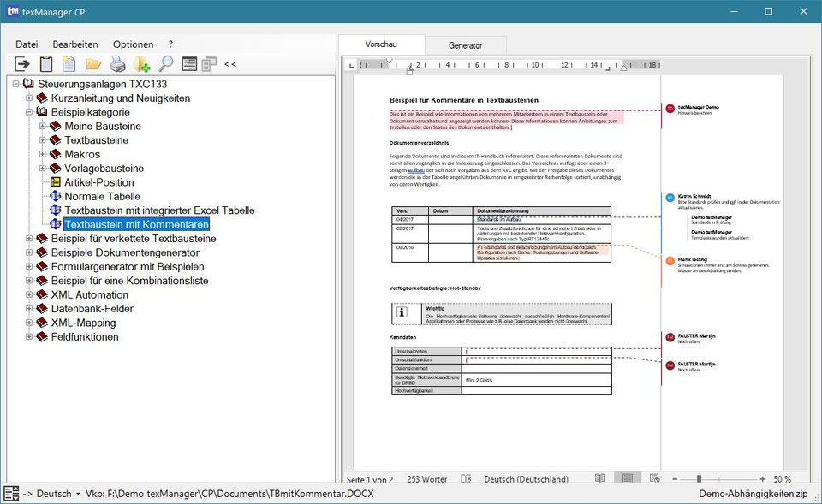Open a folder via the toolbar folder icon
Screen dimensions: 822x504
coord(92,63)
